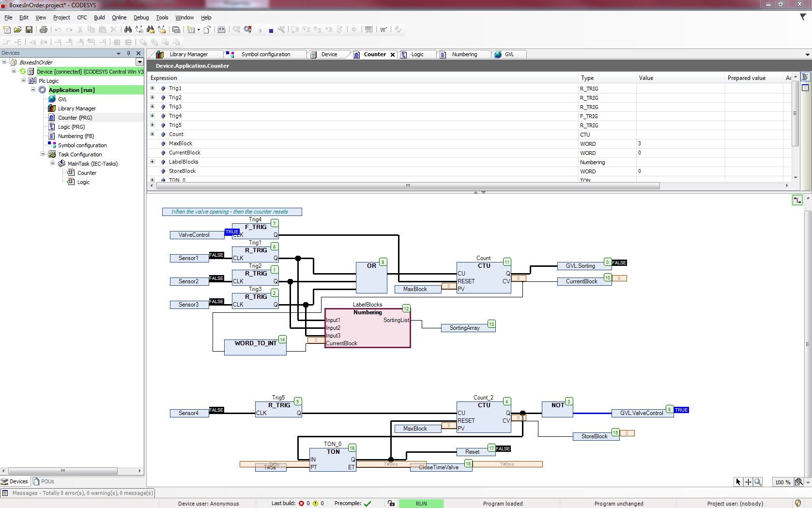Screen dimensions: 812x508
Task: Select Numbering (FB) in device tree
Action: pyautogui.click(x=76, y=136)
